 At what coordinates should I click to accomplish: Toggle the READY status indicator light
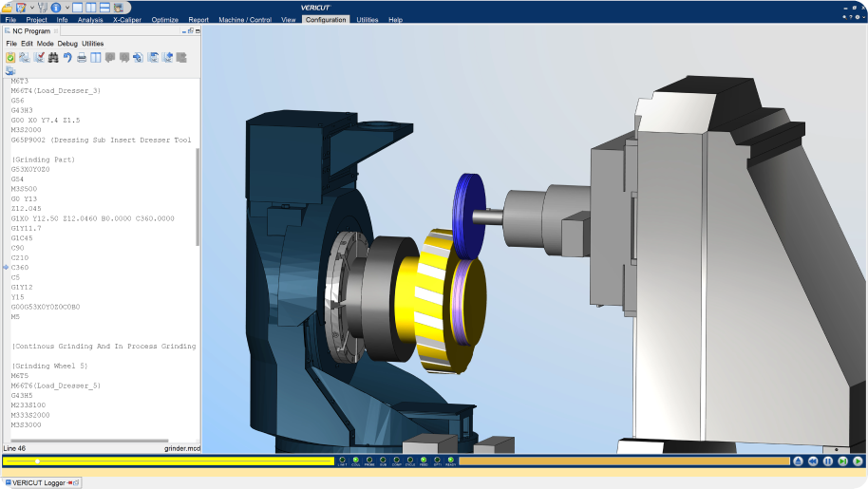(450, 461)
